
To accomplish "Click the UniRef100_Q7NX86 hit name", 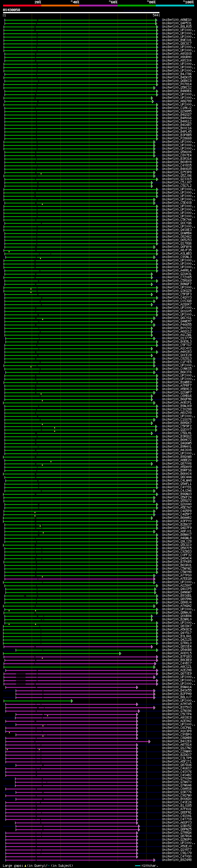I will [x=177, y=711].
